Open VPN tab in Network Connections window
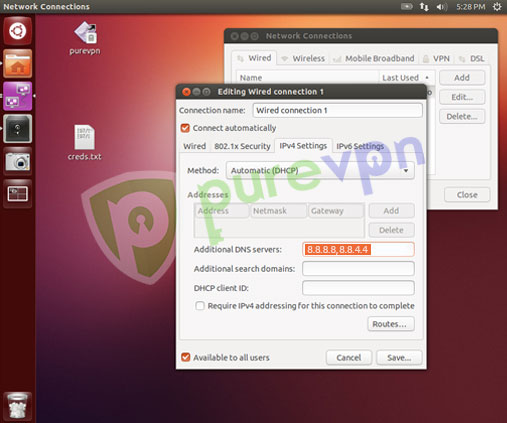The width and height of the screenshot is (507, 423). 436,59
